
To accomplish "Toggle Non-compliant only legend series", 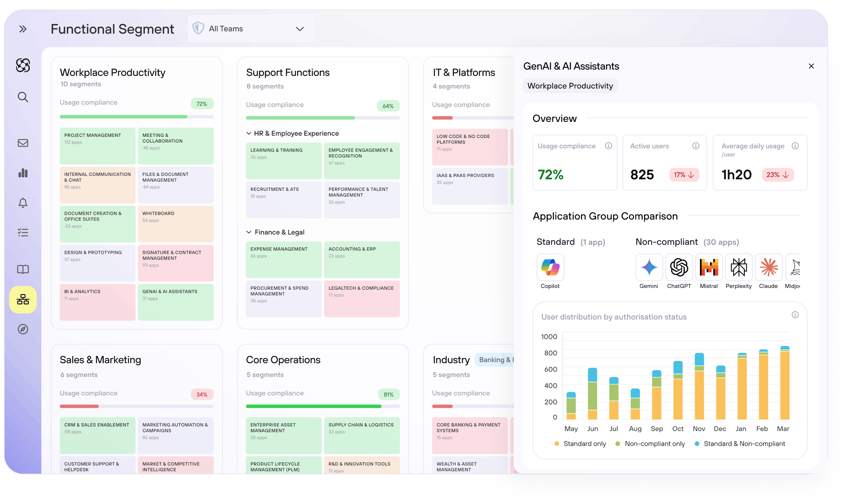I will [x=650, y=444].
